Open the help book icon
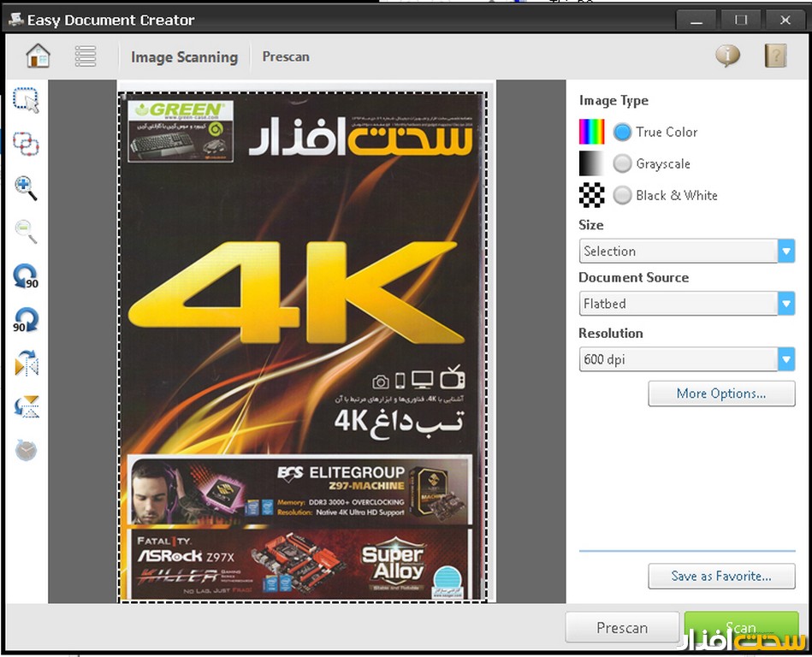The width and height of the screenshot is (812, 657). click(775, 56)
